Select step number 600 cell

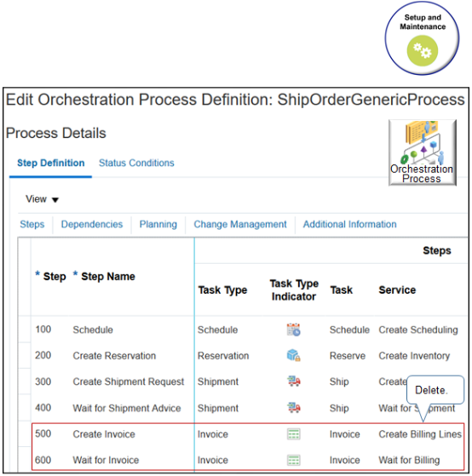[x=43, y=460]
